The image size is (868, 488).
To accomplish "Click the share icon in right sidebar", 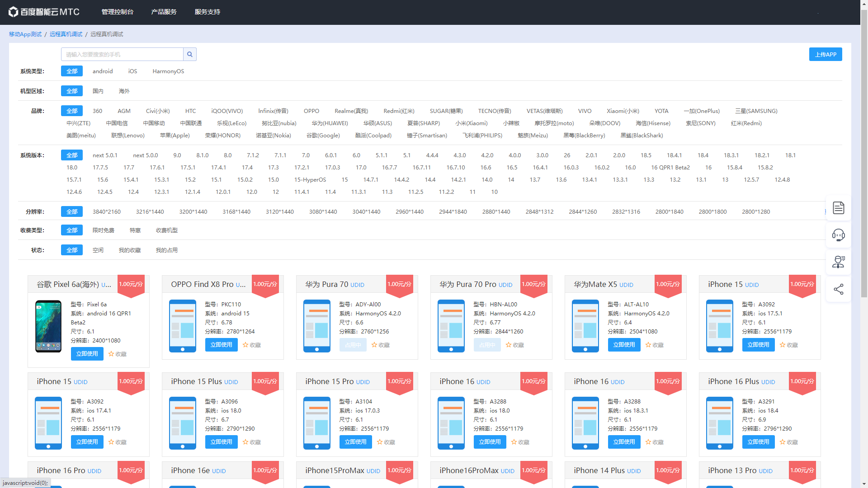I will pos(838,289).
